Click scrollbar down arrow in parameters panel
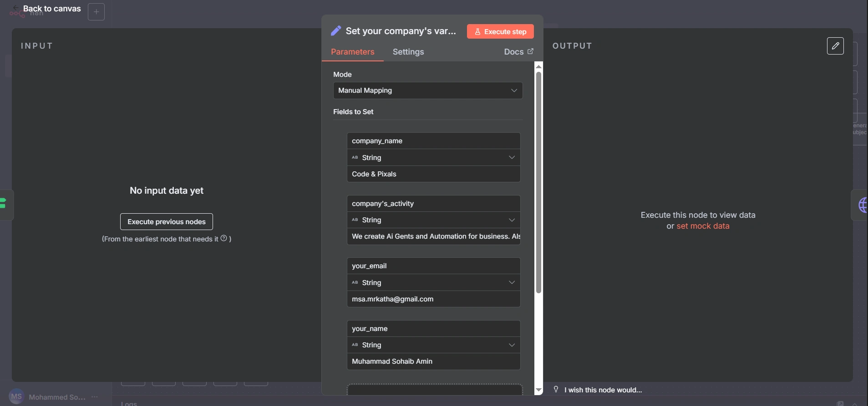 click(x=538, y=390)
